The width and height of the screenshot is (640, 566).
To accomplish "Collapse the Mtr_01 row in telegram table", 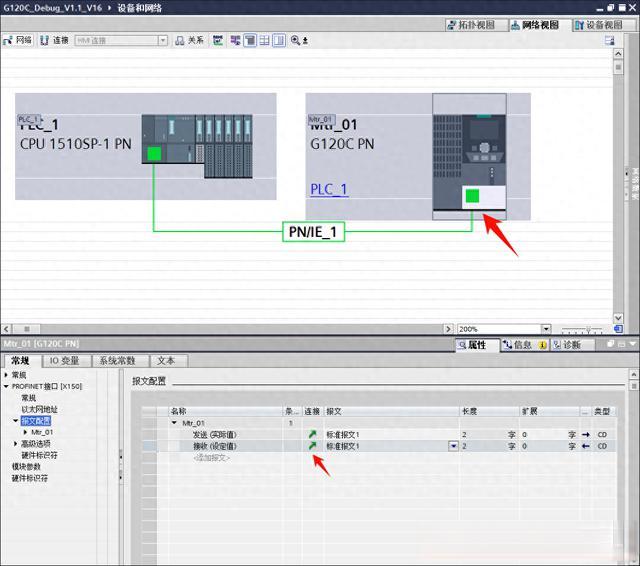I will point(174,423).
